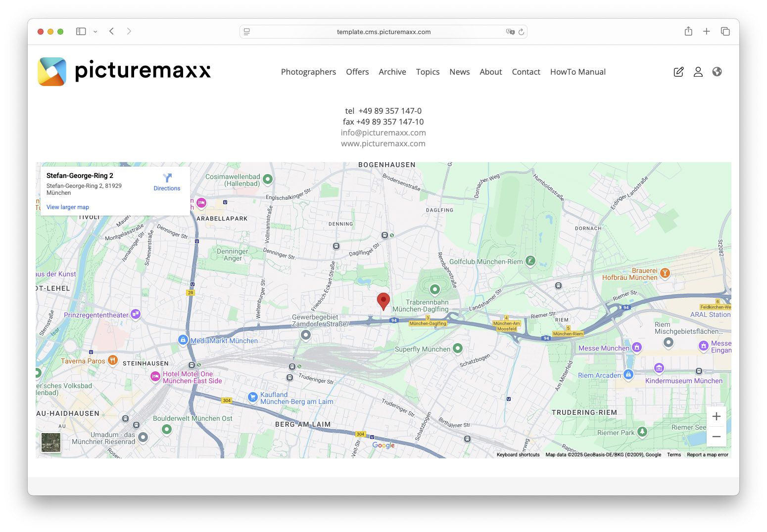This screenshot has width=767, height=532.
Task: Open the Offers menu item
Action: [x=357, y=72]
